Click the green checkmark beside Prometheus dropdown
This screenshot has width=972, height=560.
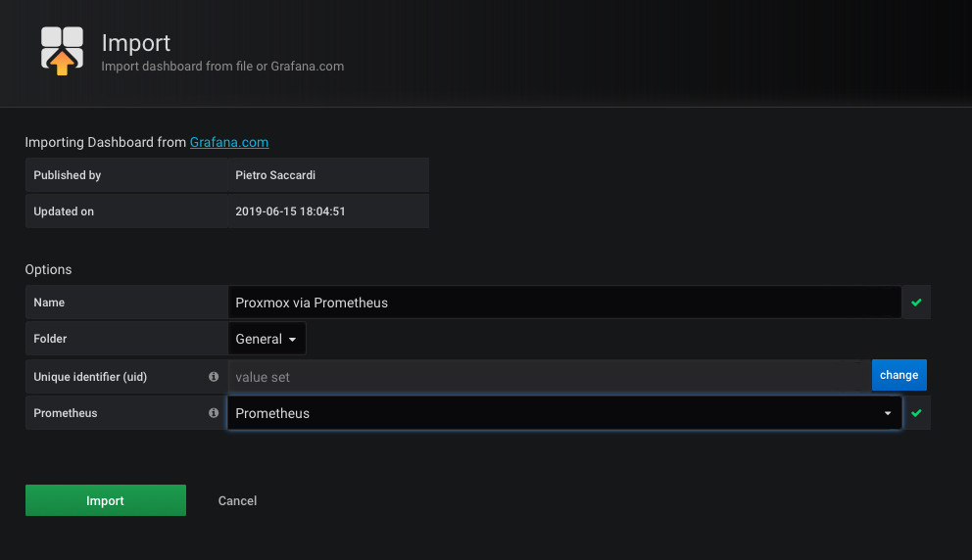tap(916, 412)
